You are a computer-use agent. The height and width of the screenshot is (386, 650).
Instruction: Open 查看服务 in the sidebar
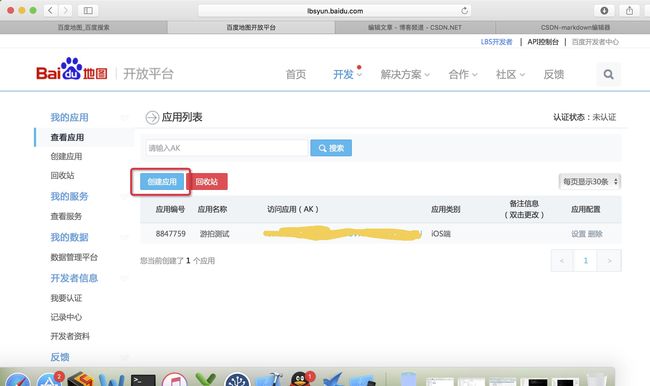[x=66, y=216]
